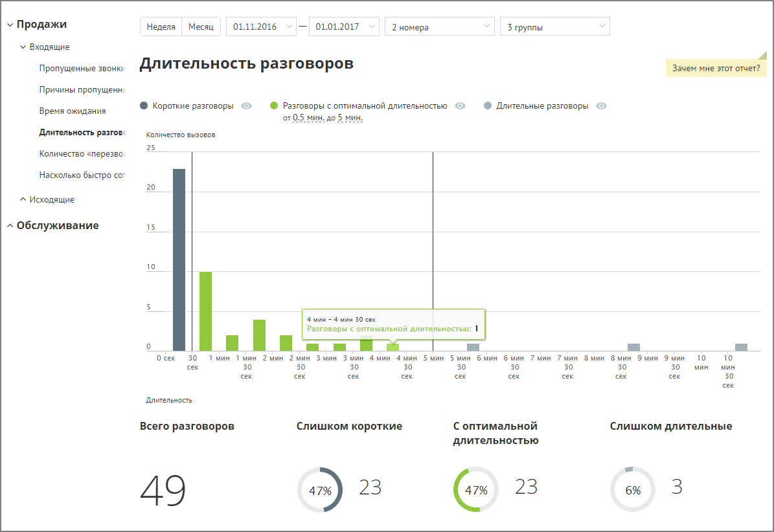
Task: Open the Причины пропущенных report
Action: coord(82,90)
